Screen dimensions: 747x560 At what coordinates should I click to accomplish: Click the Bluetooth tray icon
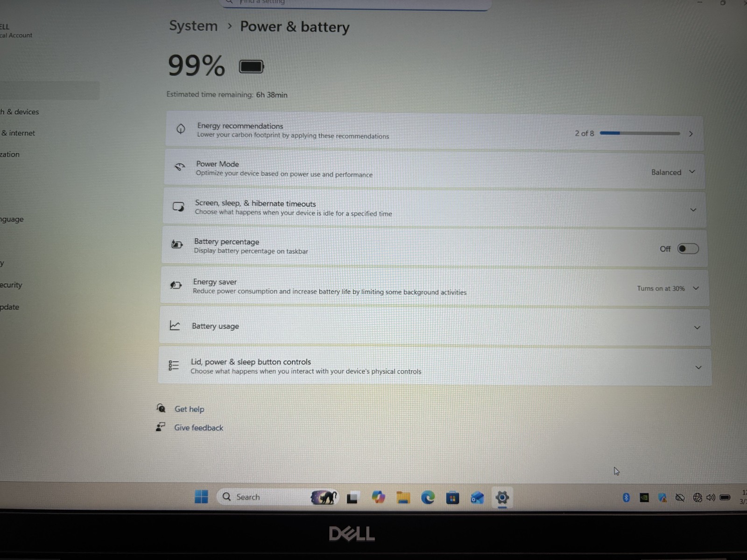coord(627,498)
